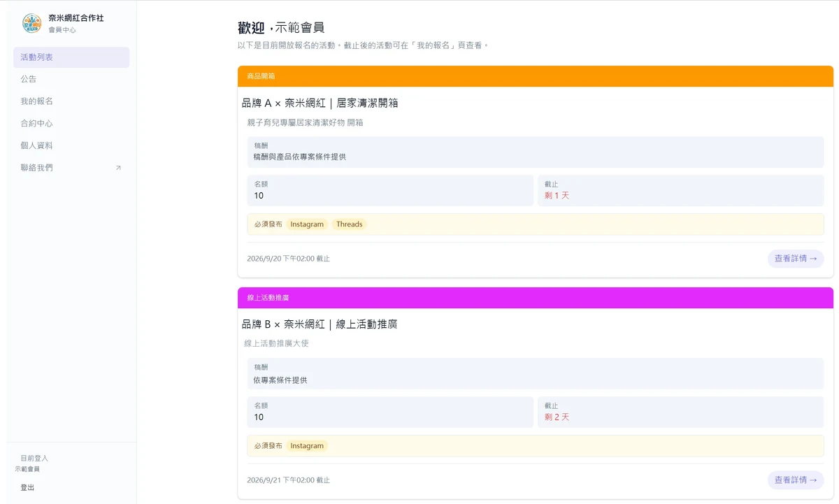Click 剩 1 天 deadline text
Screen dimensions: 839x504
coord(557,196)
